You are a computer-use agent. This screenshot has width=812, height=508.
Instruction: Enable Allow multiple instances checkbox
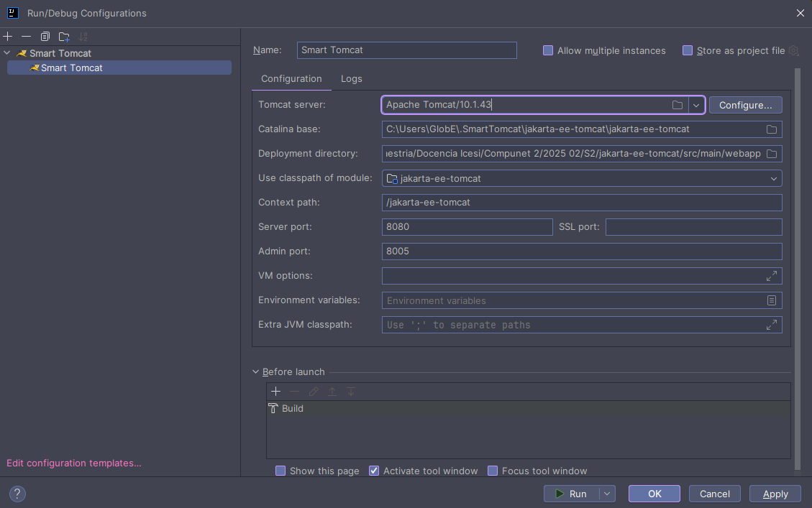coord(548,50)
